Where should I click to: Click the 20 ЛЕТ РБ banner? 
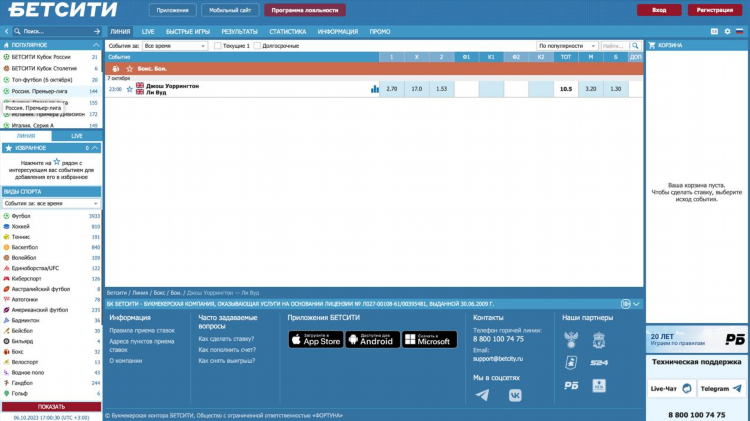(697, 339)
